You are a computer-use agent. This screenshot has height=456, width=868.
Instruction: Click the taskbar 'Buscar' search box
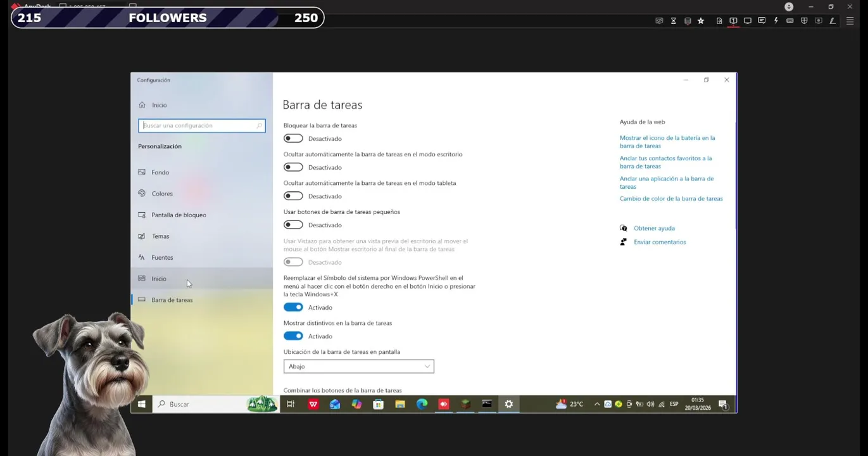coord(217,404)
